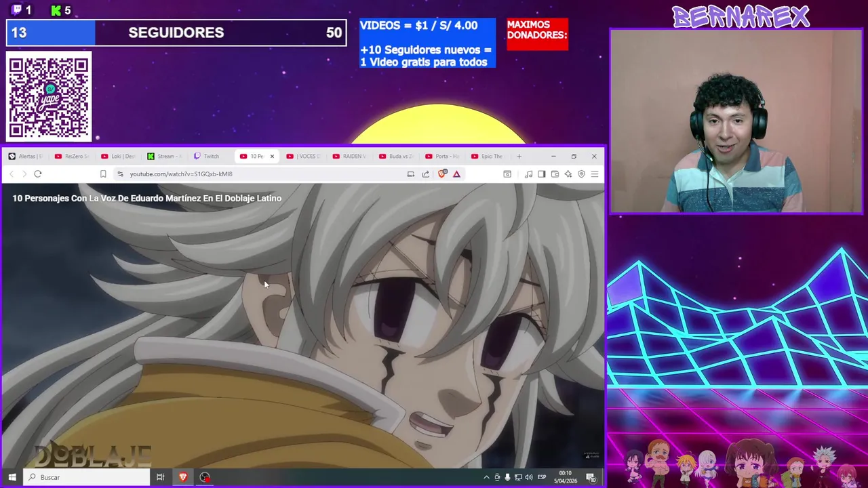This screenshot has width=868, height=488.
Task: Close the active 10 Pe YouTube tab
Action: click(272, 157)
